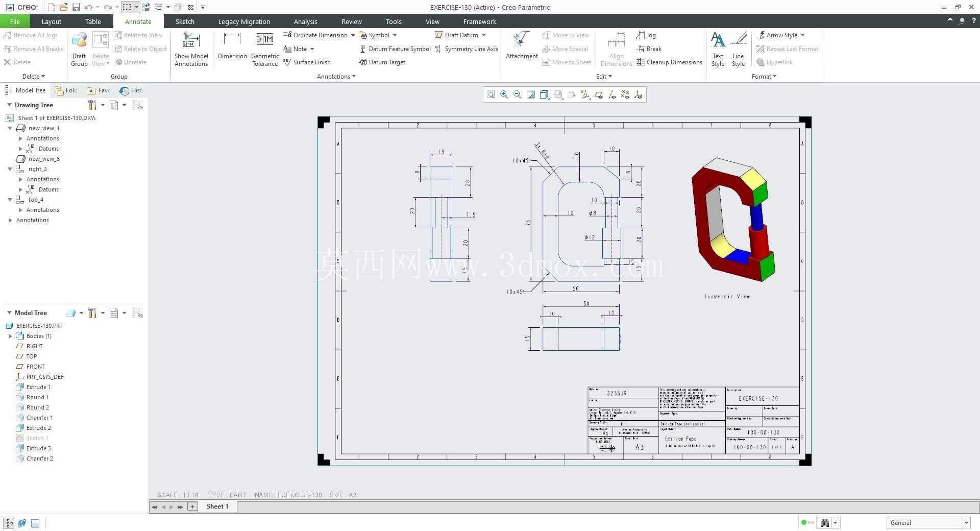This screenshot has height=531, width=980.
Task: Open datum display filters icon
Action: [585, 94]
